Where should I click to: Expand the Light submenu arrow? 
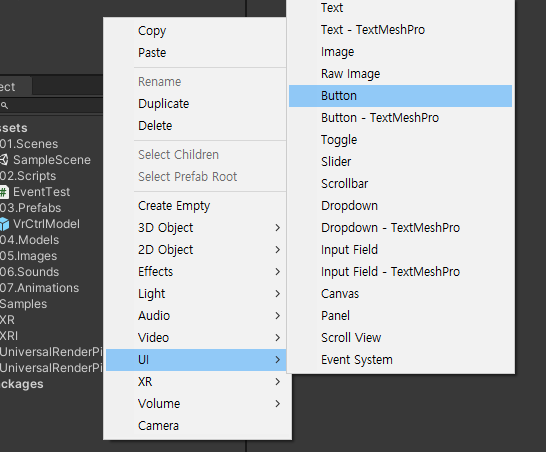pos(278,294)
